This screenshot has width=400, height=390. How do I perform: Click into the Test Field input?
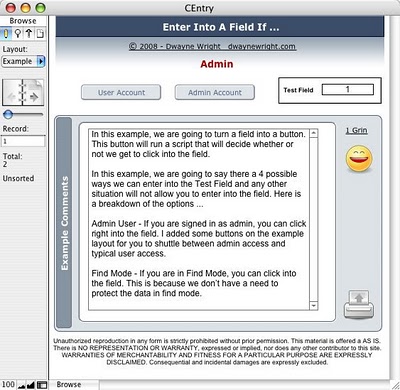pos(348,89)
